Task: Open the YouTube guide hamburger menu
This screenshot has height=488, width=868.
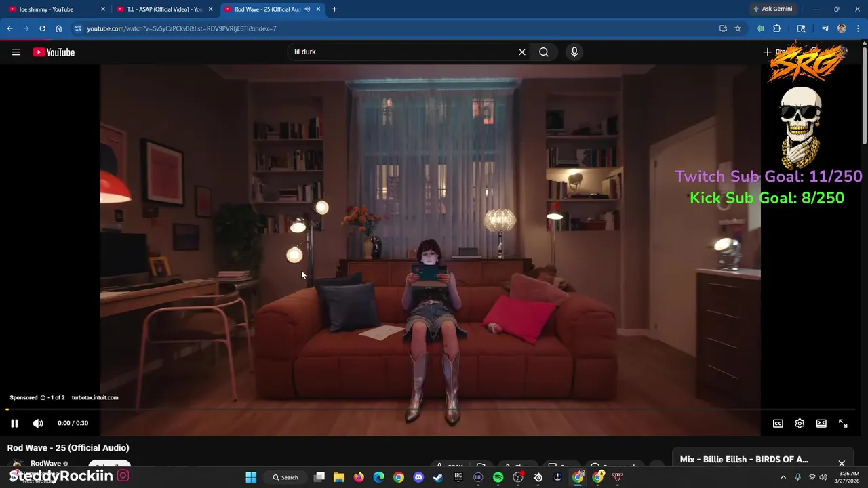Action: tap(16, 52)
